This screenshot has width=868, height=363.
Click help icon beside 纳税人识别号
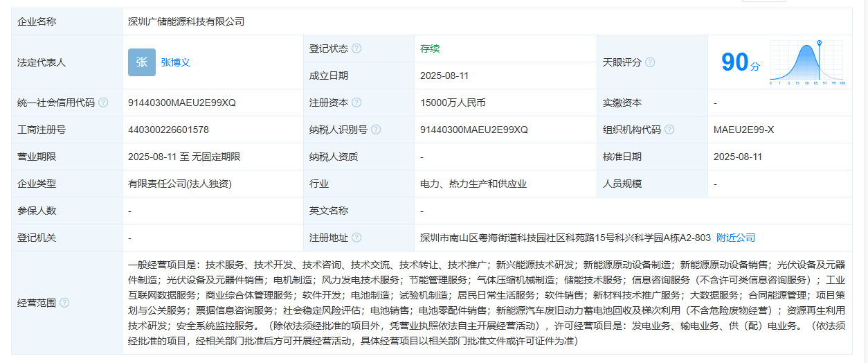pos(375,130)
